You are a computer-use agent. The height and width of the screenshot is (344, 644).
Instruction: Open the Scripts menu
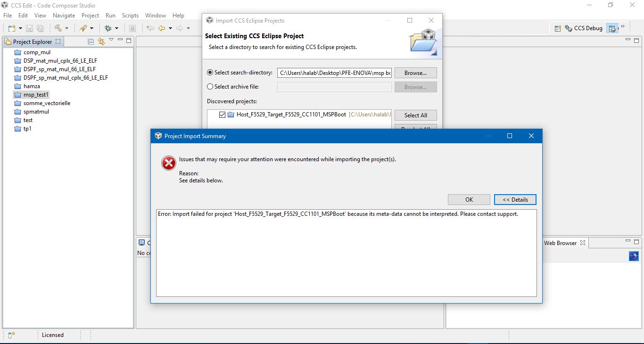130,16
